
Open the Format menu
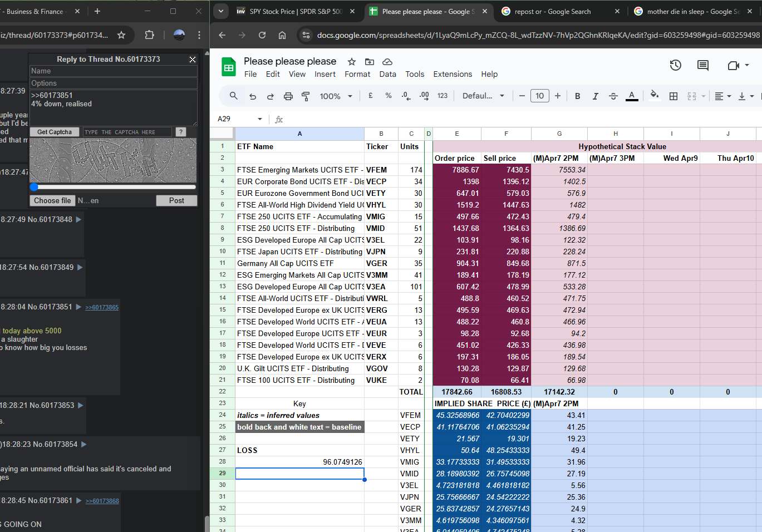[357, 74]
